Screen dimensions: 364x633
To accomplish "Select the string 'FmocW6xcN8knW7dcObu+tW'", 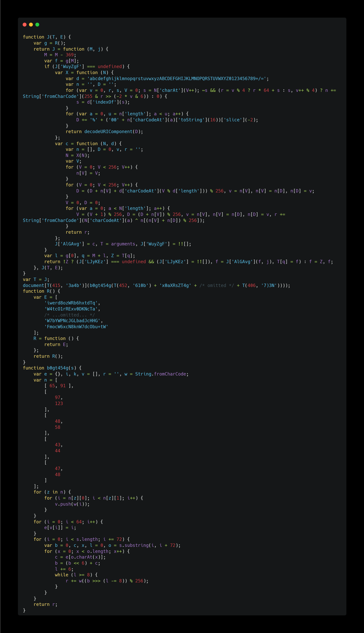I will point(76,327).
